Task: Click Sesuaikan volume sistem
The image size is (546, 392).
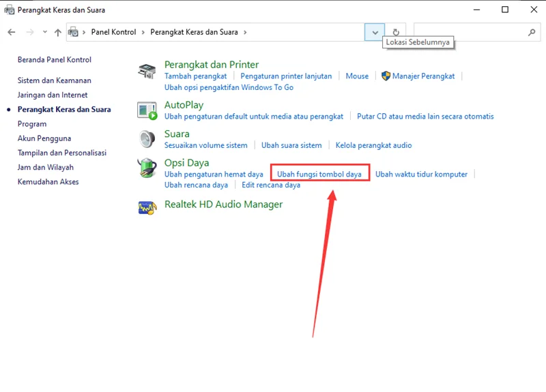Action: pos(206,145)
